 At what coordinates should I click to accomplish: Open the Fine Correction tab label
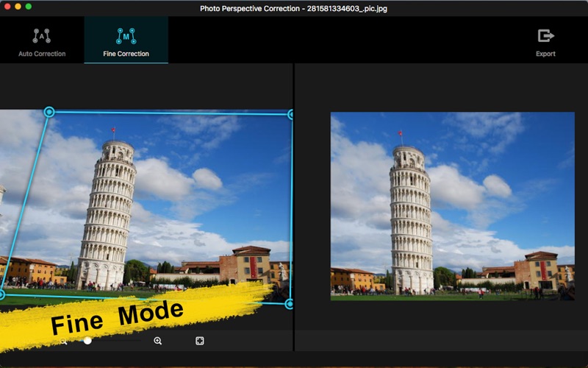pos(126,54)
